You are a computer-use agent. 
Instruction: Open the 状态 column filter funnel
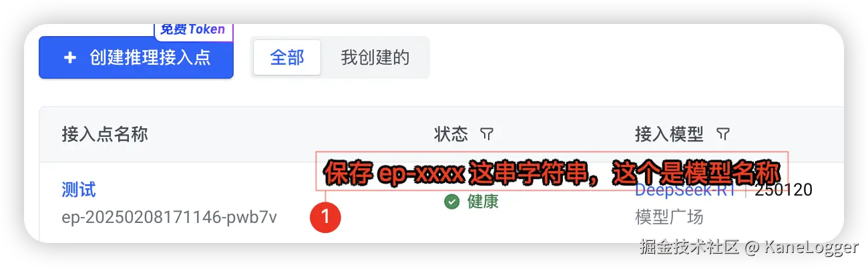click(x=487, y=135)
